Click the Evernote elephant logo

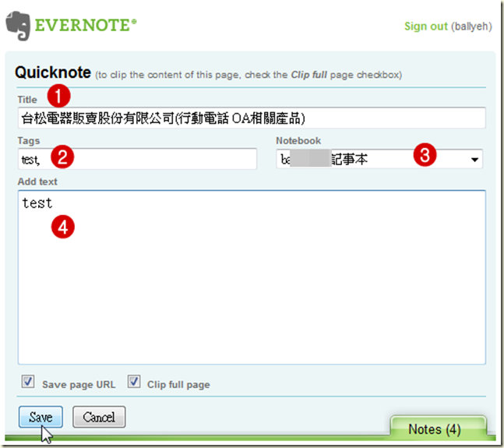point(18,26)
